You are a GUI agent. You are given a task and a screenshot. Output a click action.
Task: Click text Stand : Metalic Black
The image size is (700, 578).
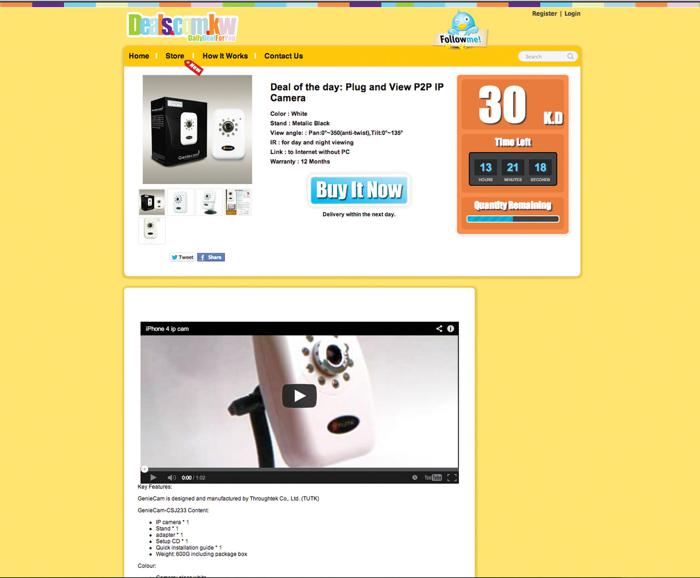[300, 123]
